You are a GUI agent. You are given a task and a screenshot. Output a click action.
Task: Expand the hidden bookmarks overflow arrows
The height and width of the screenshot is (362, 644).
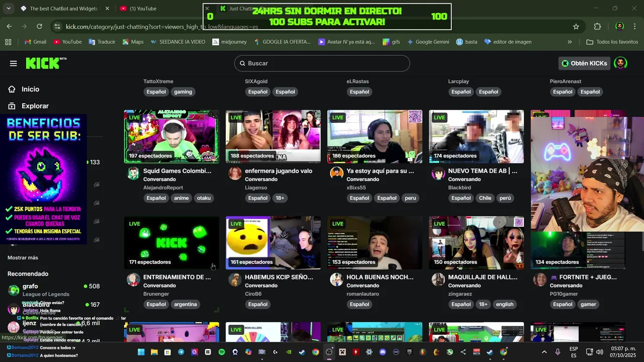tap(570, 42)
